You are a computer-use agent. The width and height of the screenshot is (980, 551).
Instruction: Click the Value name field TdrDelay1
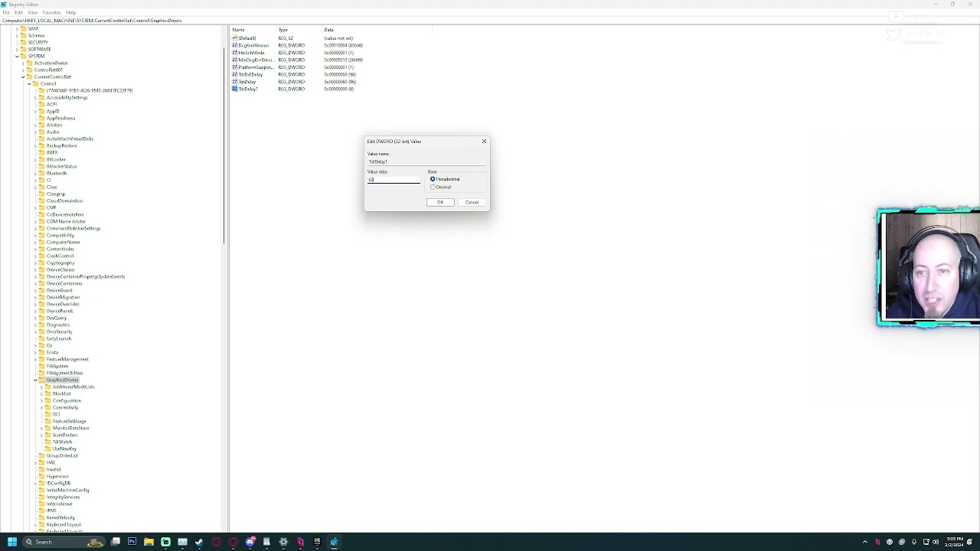[426, 161]
